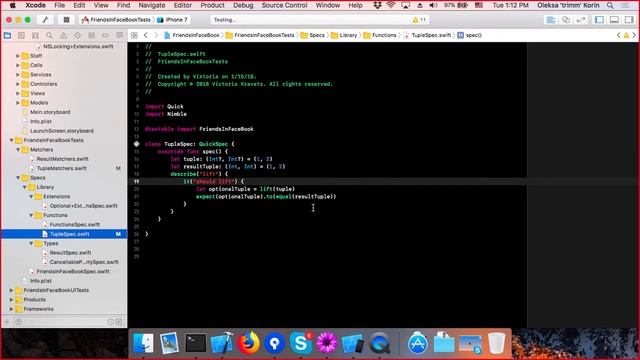Choose the iPhone 7 run destination

[173, 20]
